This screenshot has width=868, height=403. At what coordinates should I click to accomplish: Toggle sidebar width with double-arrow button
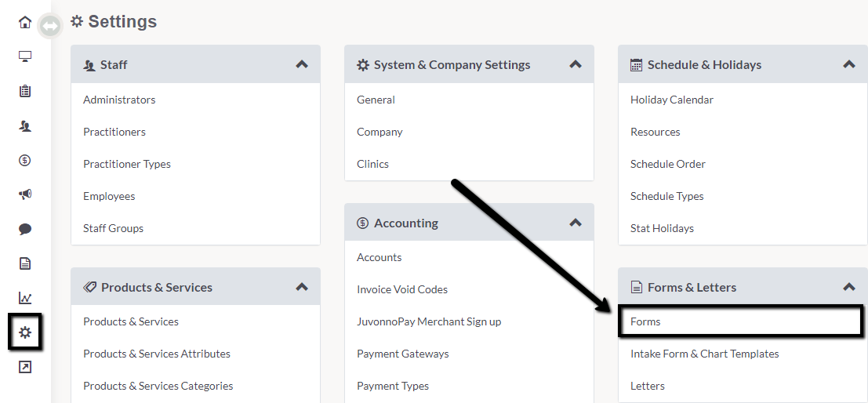point(50,25)
